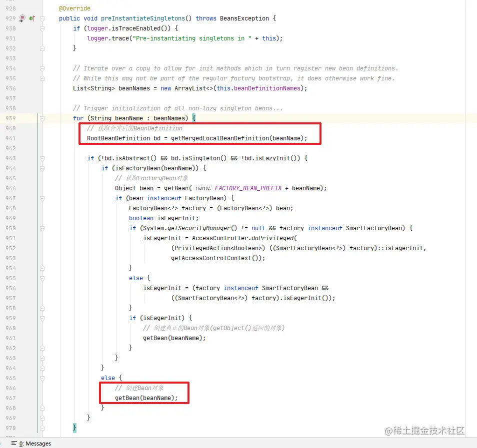Collapse the method fold marker at line 929
The width and height of the screenshot is (477, 448).
(42, 18)
